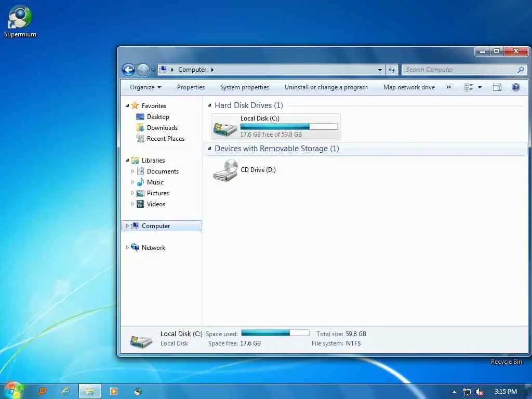
Task: Expand the Pictures library
Action: click(132, 193)
